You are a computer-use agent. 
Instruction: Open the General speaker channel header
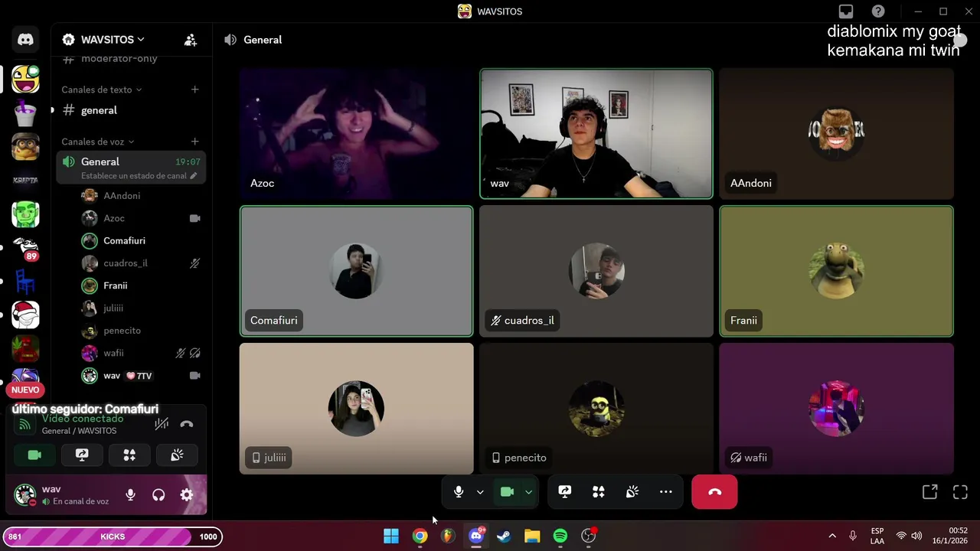click(x=254, y=40)
